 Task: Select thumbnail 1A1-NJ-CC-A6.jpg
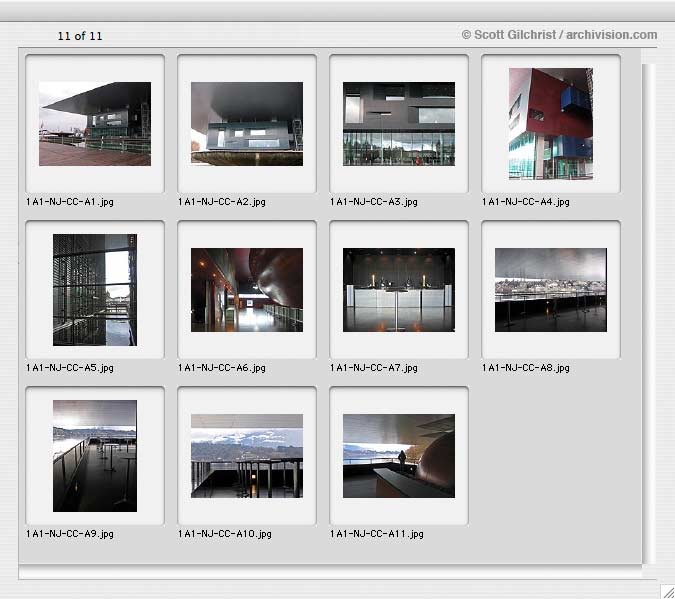[247, 290]
